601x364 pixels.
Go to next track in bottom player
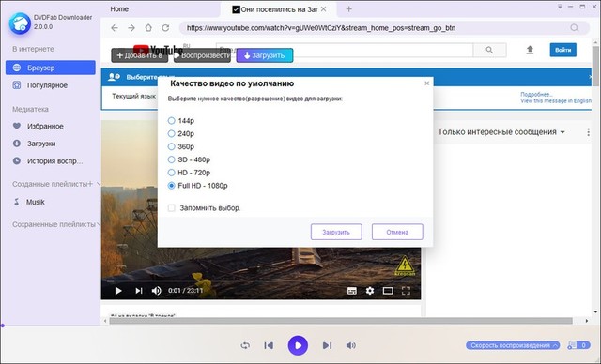[x=327, y=345]
